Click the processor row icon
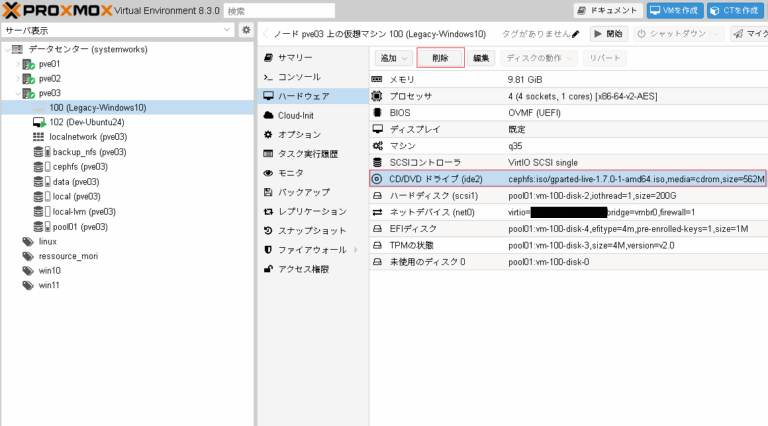Screen dimensions: 768x426 coord(377,96)
